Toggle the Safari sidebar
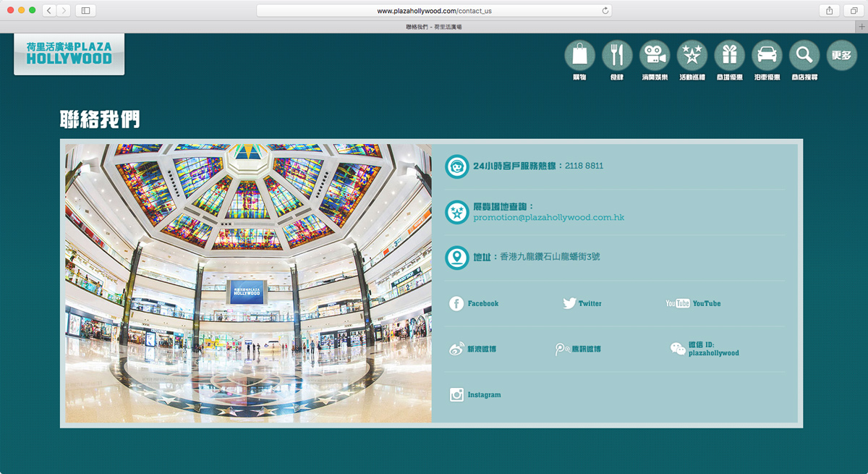Viewport: 868px width, 474px height. click(85, 11)
